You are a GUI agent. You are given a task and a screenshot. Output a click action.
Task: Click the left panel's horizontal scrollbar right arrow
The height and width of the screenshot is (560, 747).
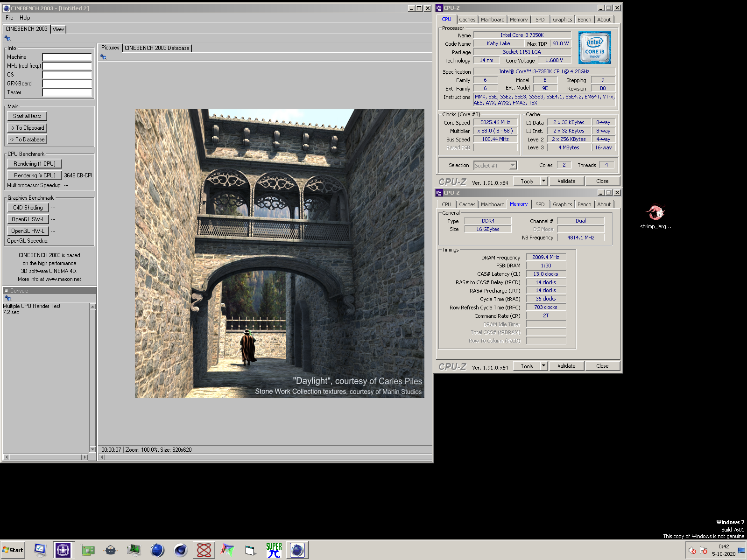[x=85, y=457]
